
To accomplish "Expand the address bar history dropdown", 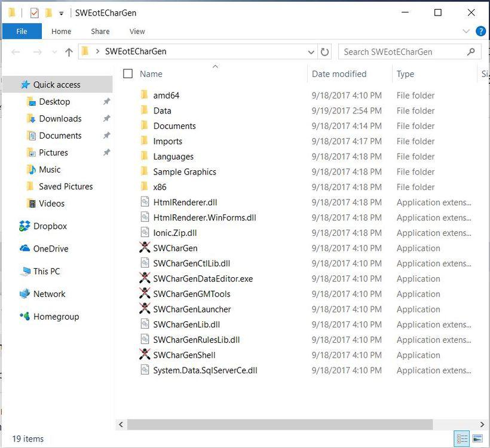I will click(311, 52).
